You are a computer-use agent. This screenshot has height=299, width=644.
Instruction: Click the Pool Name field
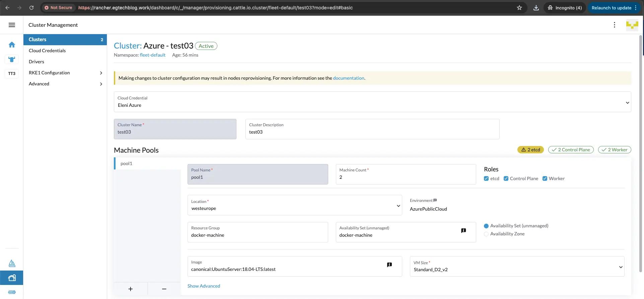tap(258, 174)
